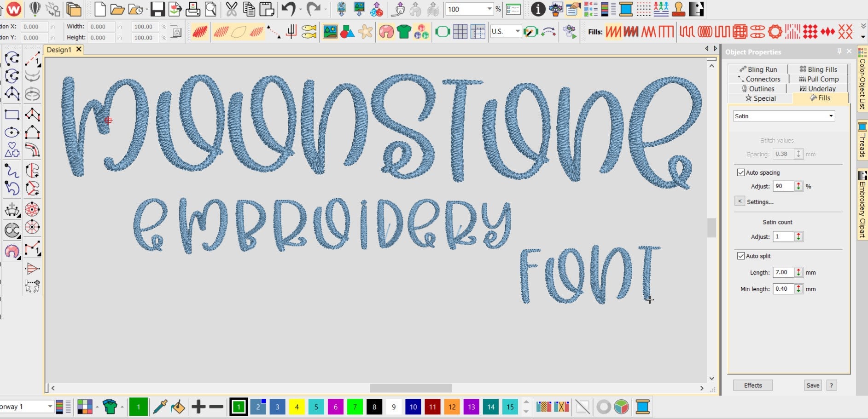
Task: Click the Effects button
Action: [752, 385]
